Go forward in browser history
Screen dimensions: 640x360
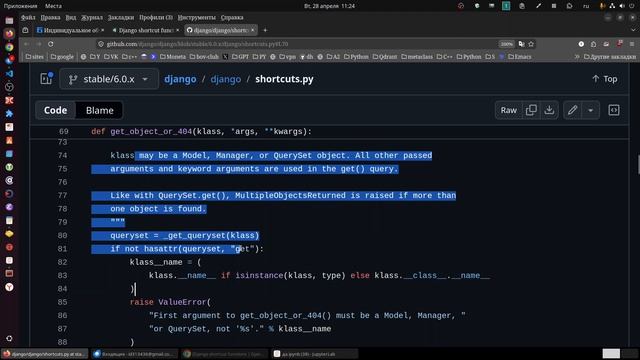(x=38, y=44)
